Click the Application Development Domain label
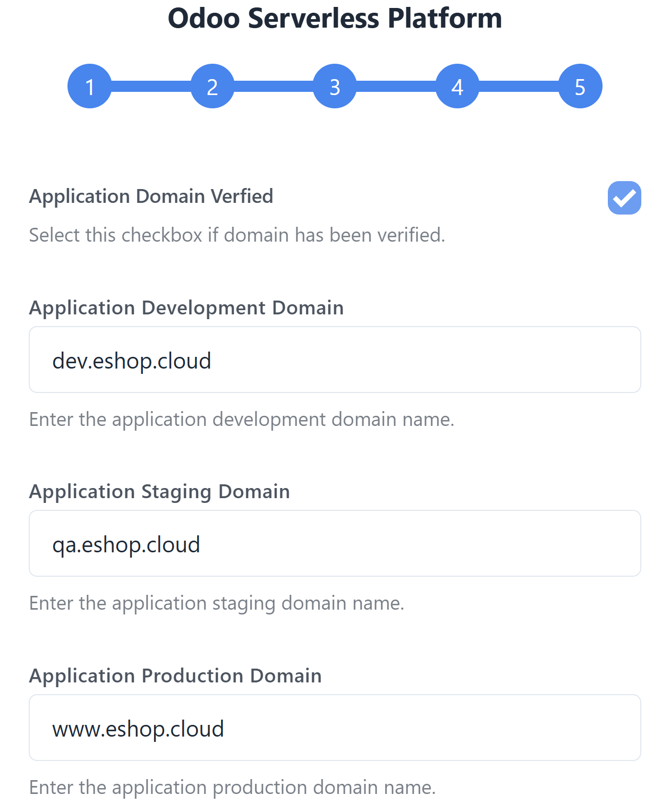 pos(186,308)
